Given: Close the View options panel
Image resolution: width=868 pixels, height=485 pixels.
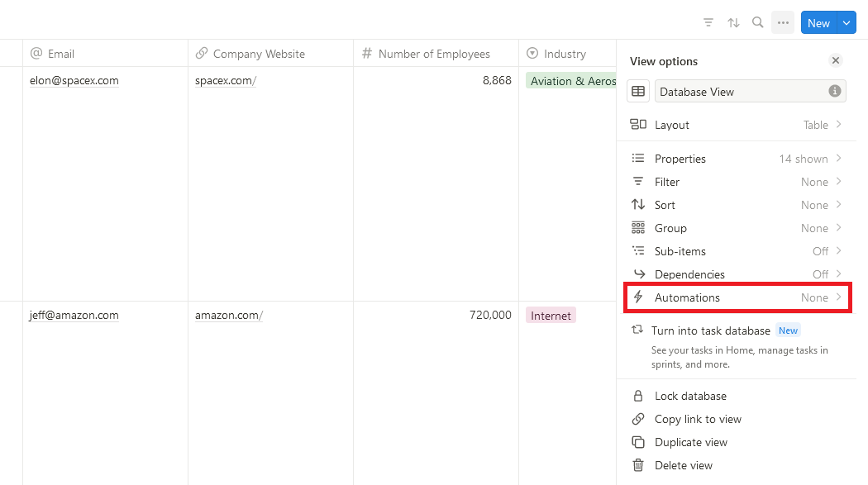Looking at the screenshot, I should 835,60.
